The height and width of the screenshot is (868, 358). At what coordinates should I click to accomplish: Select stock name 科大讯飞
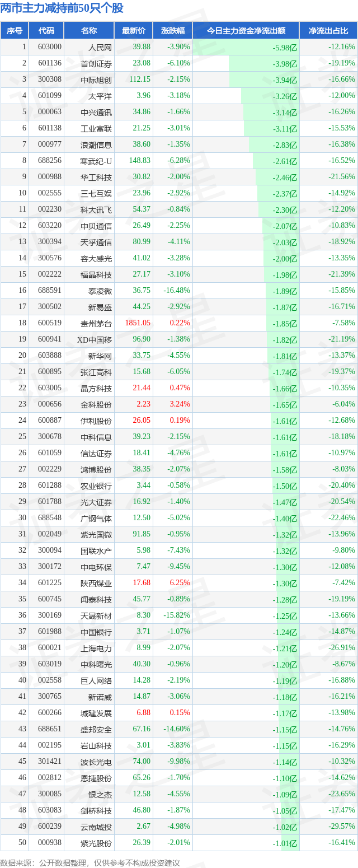tap(96, 210)
